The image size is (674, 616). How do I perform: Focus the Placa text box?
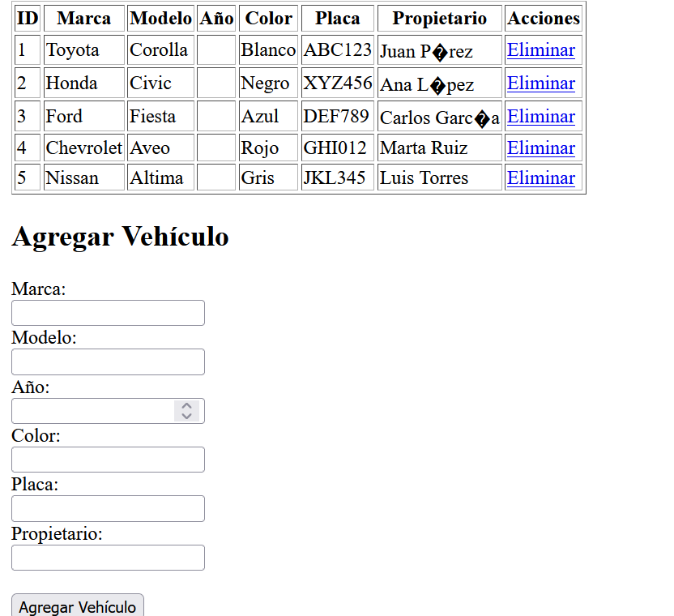click(x=108, y=508)
